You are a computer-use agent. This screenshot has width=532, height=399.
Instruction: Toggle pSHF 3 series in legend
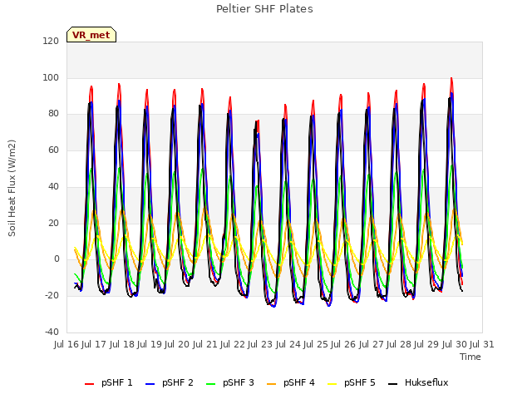230,382
